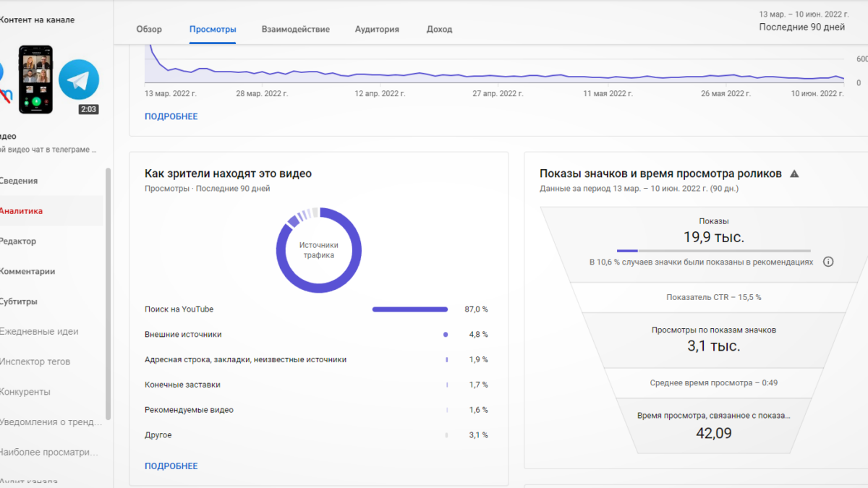Click the sidebar vertical scrollbar
868x488 pixels.
pos(109,294)
